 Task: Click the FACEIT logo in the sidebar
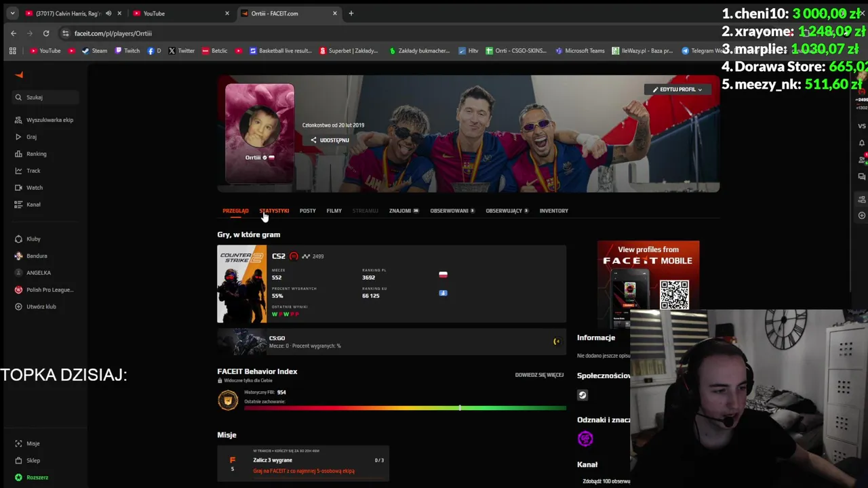coord(19,75)
